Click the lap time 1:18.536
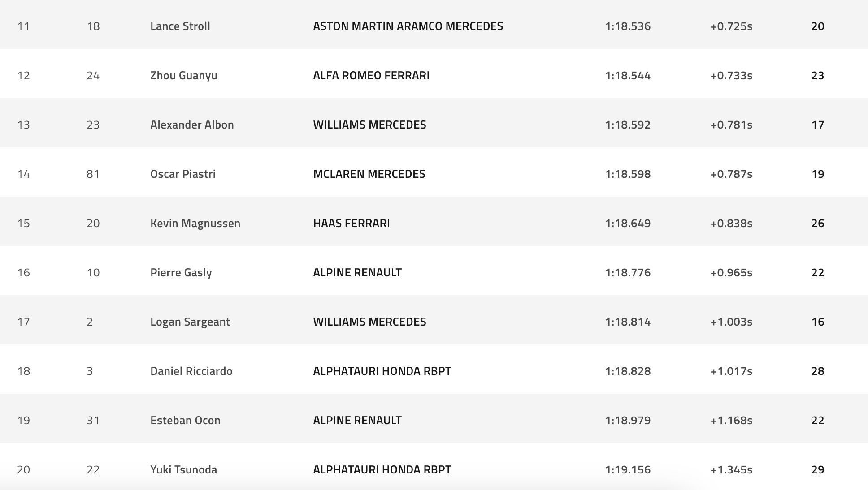This screenshot has height=490, width=868. (628, 26)
